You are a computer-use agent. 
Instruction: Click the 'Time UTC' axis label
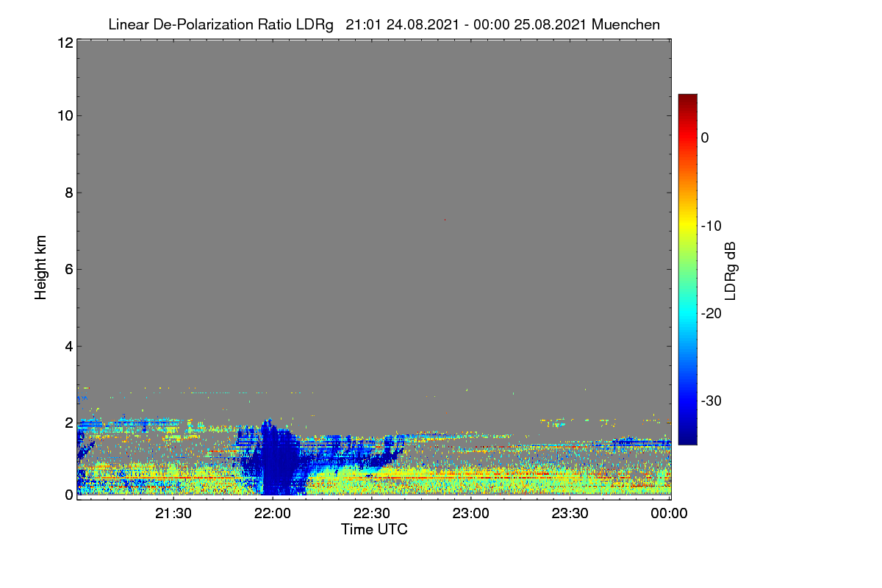tap(374, 529)
